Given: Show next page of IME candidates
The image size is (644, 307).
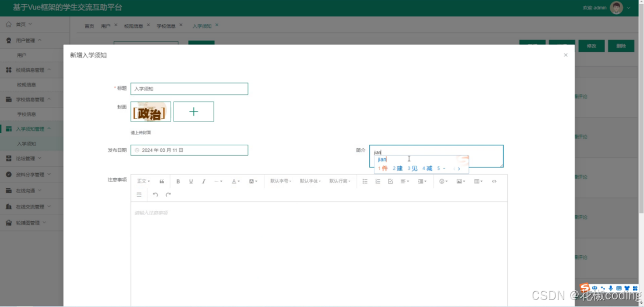Looking at the screenshot, I should point(459,169).
